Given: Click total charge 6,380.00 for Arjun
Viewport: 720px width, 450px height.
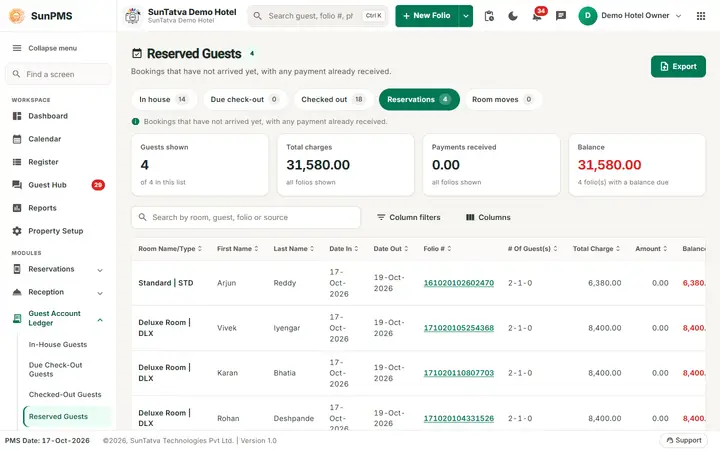Looking at the screenshot, I should point(604,283).
